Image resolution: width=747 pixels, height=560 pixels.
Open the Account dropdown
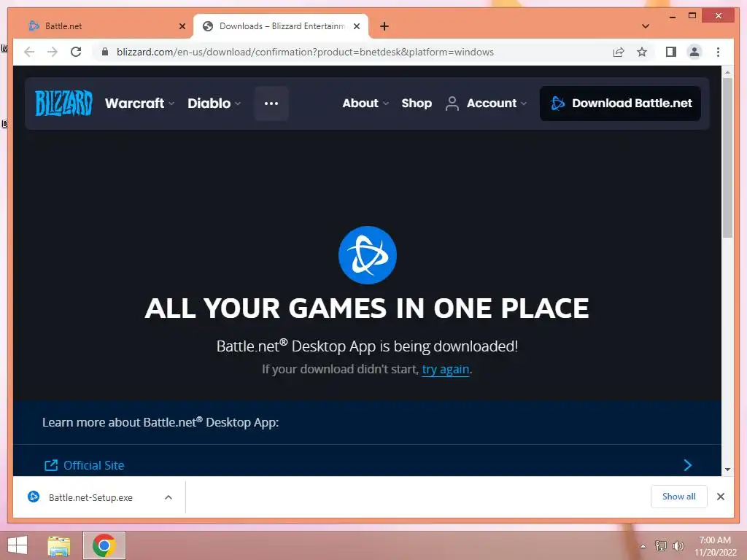tap(486, 104)
